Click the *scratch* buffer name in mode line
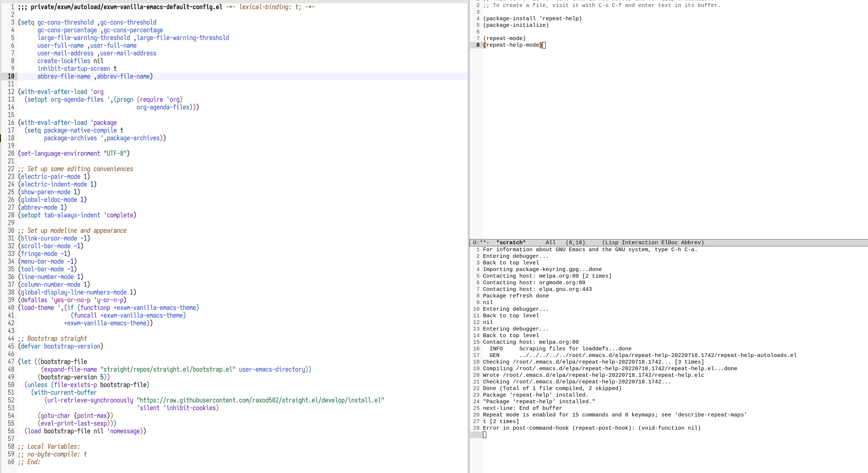Viewport: 868px width, 473px height. coord(511,242)
